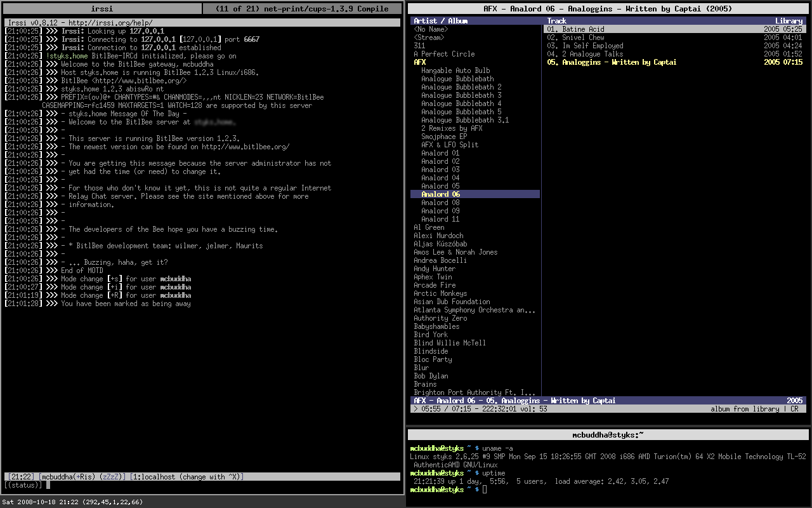Open the newest version http://www.bitlbee.org/ link
Viewport: 812px width, 508px height.
(246, 147)
